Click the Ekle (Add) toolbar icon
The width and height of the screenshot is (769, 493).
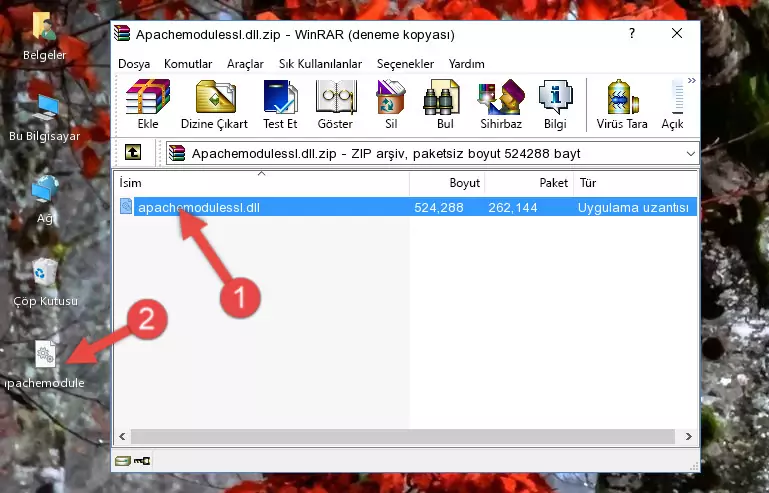pos(148,104)
